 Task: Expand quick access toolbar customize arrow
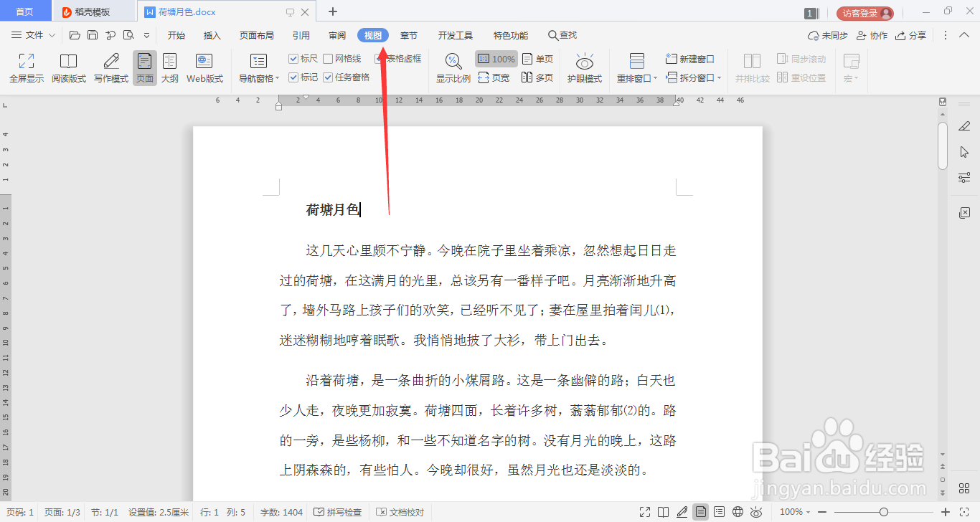[x=147, y=35]
